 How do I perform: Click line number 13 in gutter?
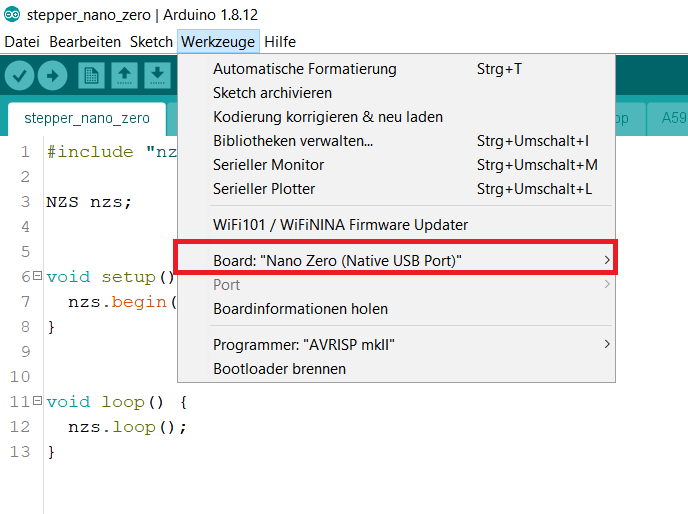click(20, 452)
